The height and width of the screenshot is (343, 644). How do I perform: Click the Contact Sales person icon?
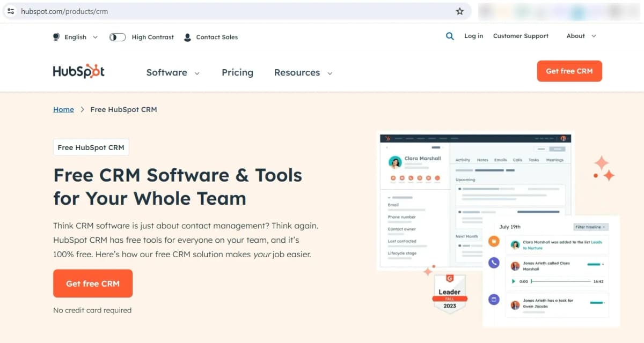click(187, 37)
